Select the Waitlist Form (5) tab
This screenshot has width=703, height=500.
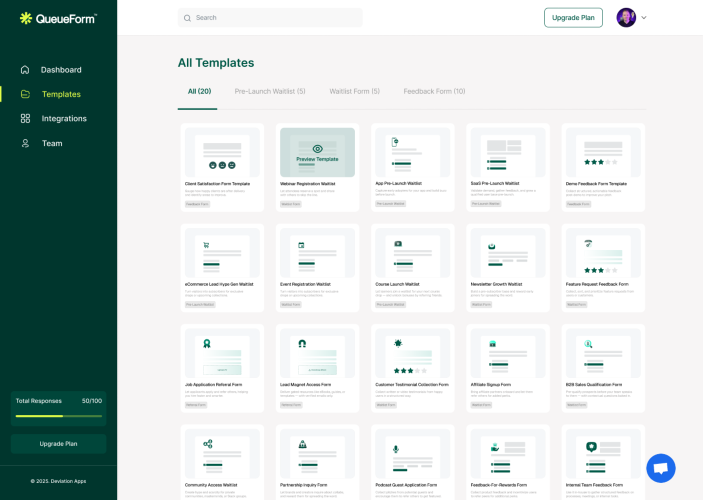pyautogui.click(x=355, y=91)
